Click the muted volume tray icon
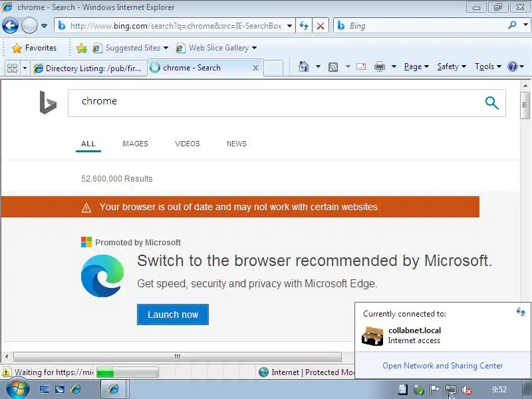532x399 pixels. [x=467, y=390]
